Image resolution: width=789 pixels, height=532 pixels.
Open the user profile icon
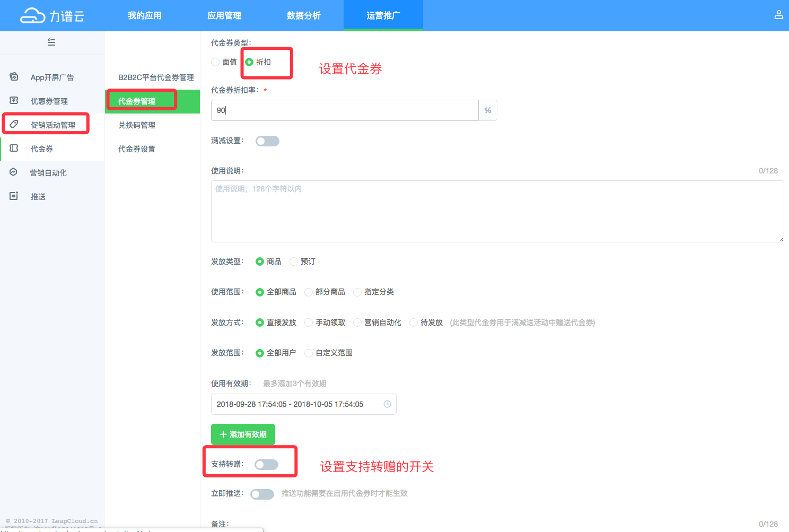tap(778, 15)
